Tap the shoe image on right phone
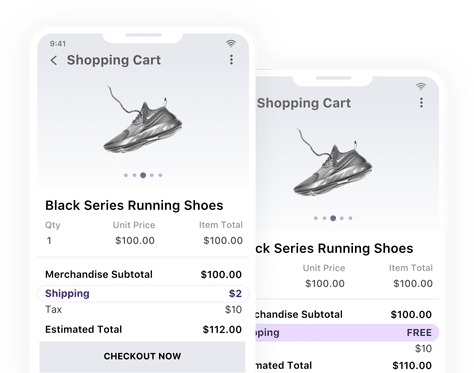 (332, 163)
